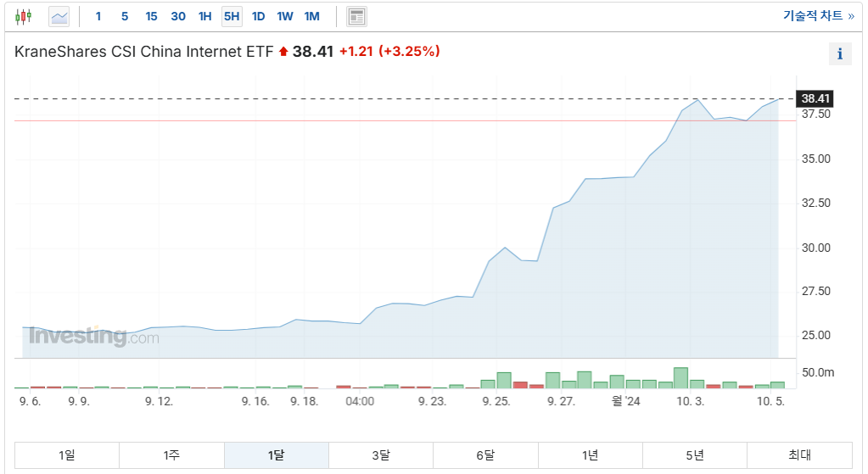Click the 10. 3. date axis label
The width and height of the screenshot is (868, 474).
click(691, 402)
